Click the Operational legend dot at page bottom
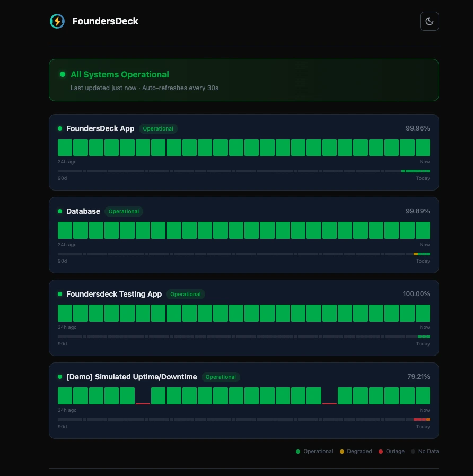 click(297, 452)
